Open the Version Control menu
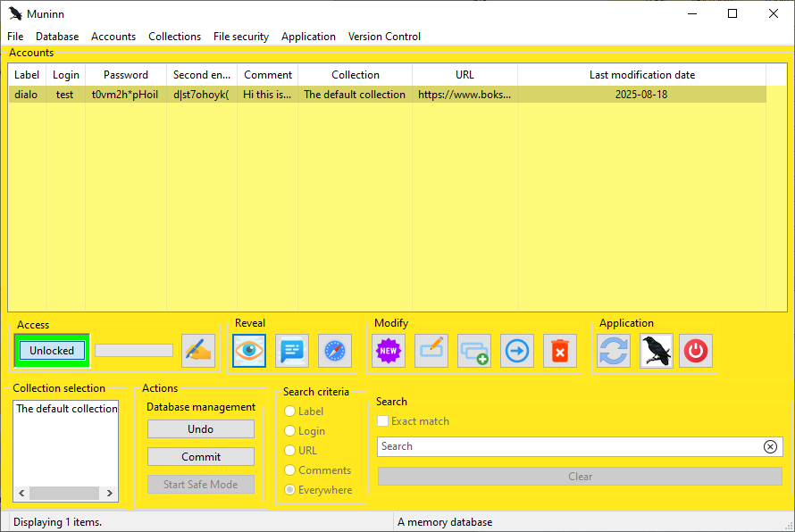Screen dimensions: 795x532 (384, 37)
